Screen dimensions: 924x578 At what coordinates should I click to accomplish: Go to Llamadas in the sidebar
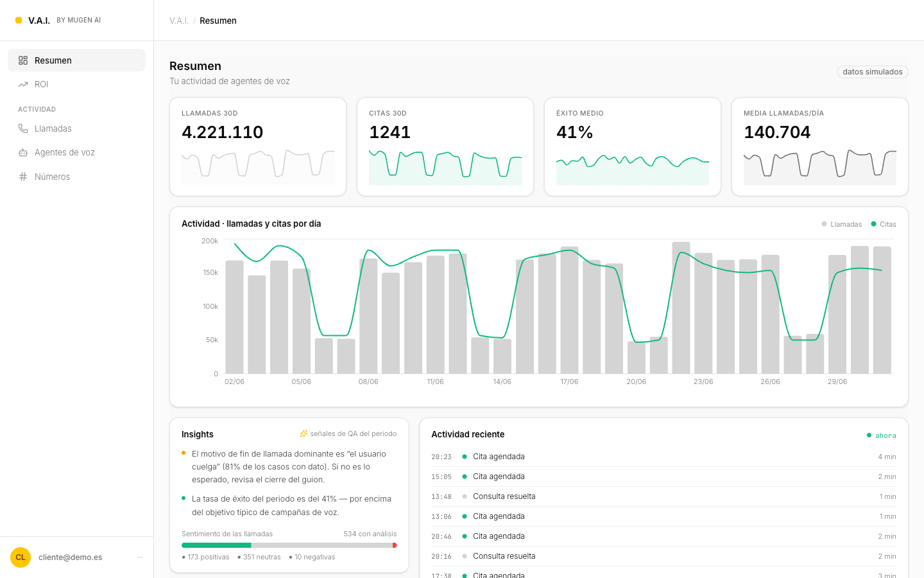coord(76,128)
